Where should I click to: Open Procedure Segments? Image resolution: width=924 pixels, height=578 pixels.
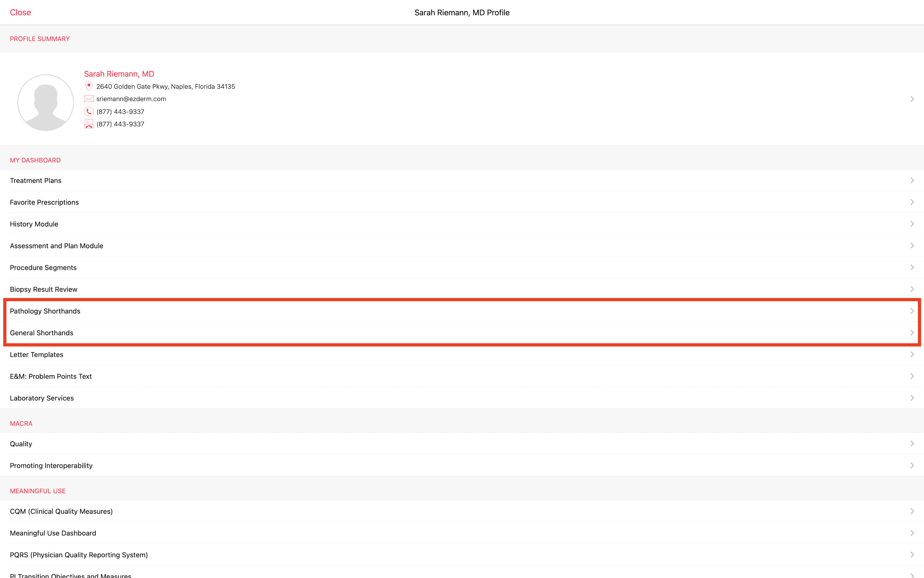click(x=462, y=267)
